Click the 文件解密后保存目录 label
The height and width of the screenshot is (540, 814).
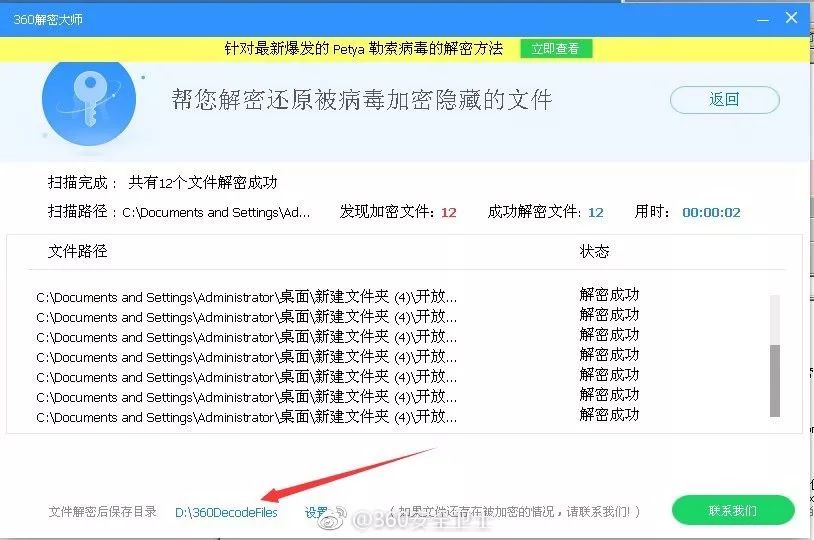coord(102,512)
